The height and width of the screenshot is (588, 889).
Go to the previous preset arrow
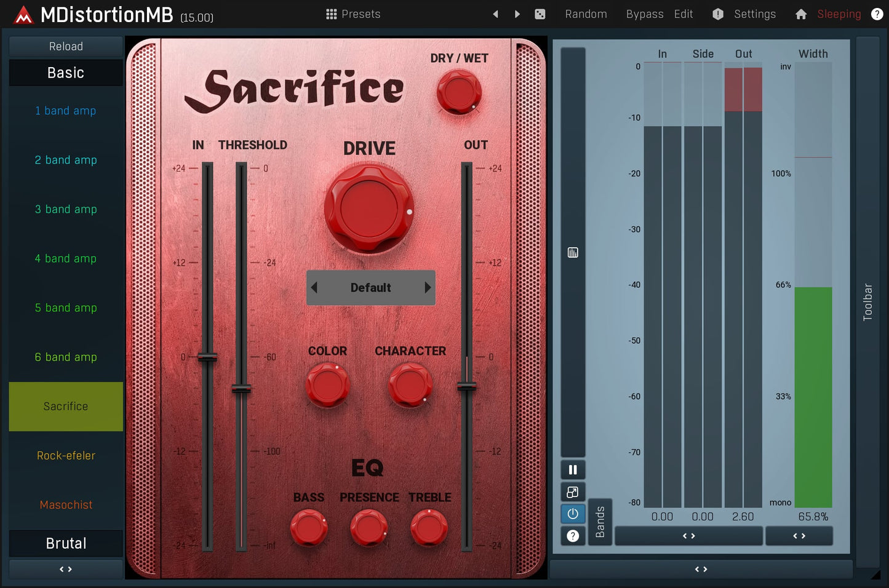click(x=495, y=14)
